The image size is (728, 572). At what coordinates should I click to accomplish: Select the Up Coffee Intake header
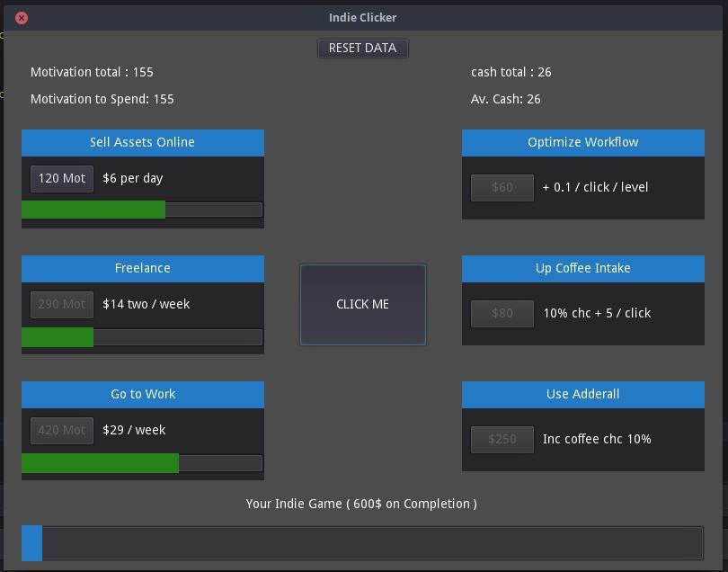[x=583, y=269]
